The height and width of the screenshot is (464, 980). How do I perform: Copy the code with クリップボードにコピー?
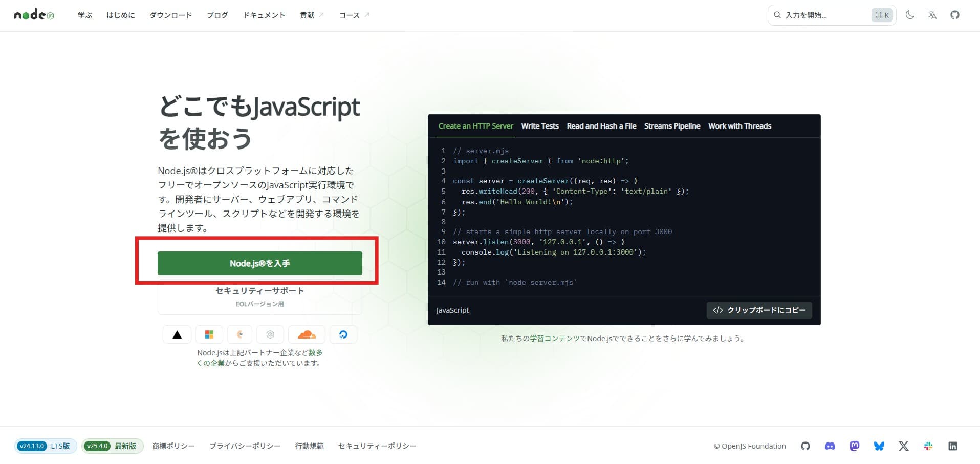pyautogui.click(x=759, y=310)
